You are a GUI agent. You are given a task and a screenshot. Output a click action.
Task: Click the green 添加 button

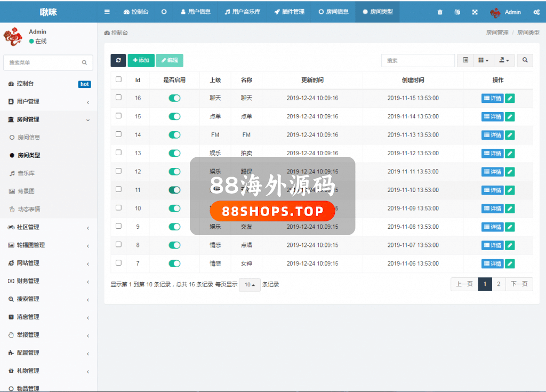click(x=141, y=60)
